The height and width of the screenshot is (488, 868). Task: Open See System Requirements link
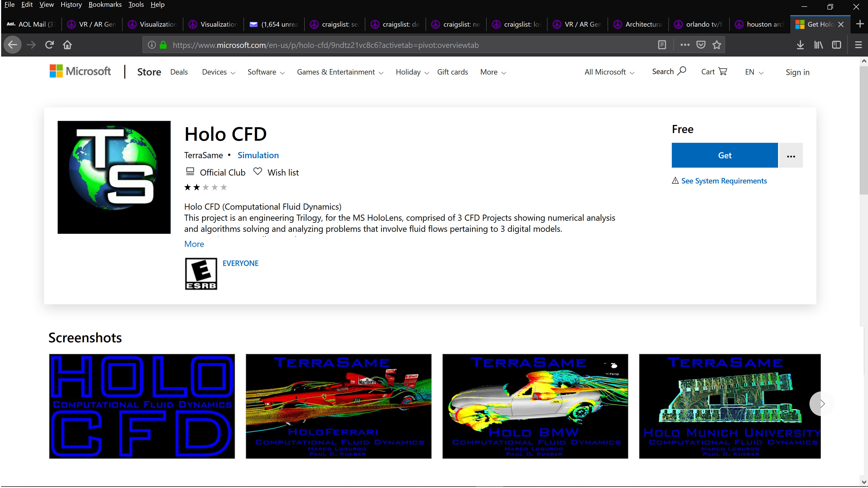point(724,181)
